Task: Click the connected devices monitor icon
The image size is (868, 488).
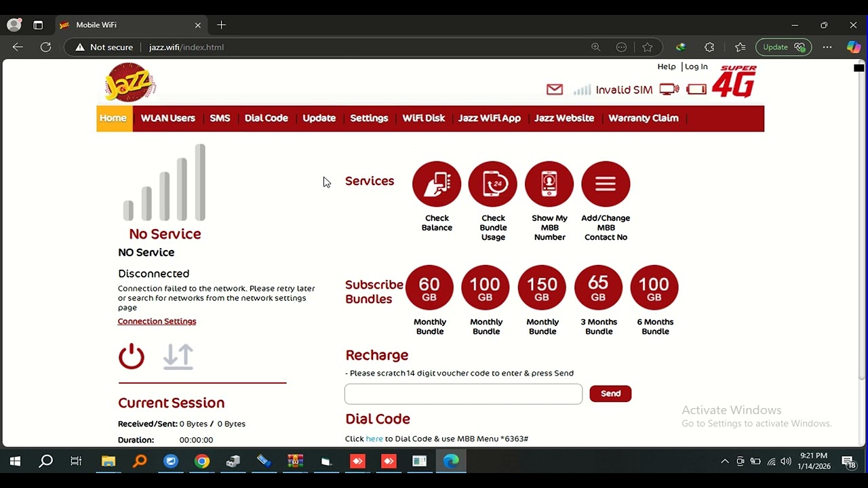Action: pos(669,89)
